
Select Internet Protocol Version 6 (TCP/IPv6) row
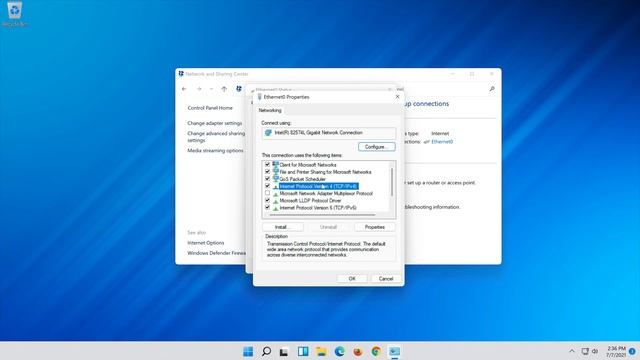tap(318, 208)
